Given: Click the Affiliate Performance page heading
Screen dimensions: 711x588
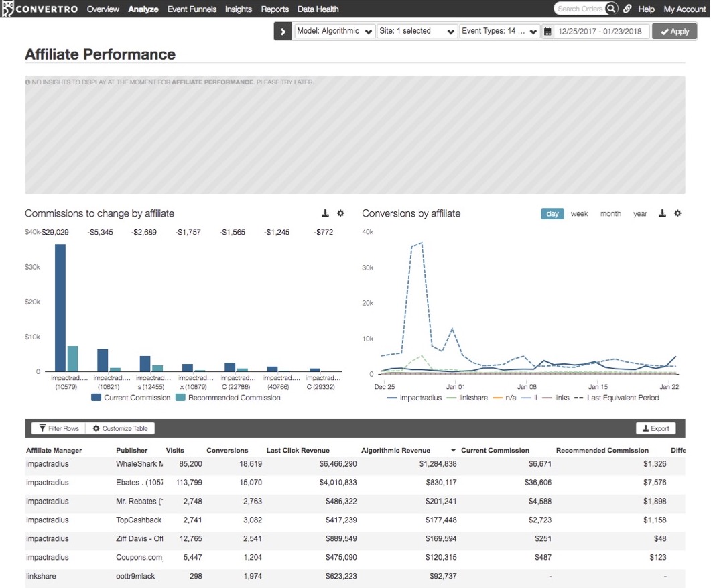Looking at the screenshot, I should tap(101, 54).
